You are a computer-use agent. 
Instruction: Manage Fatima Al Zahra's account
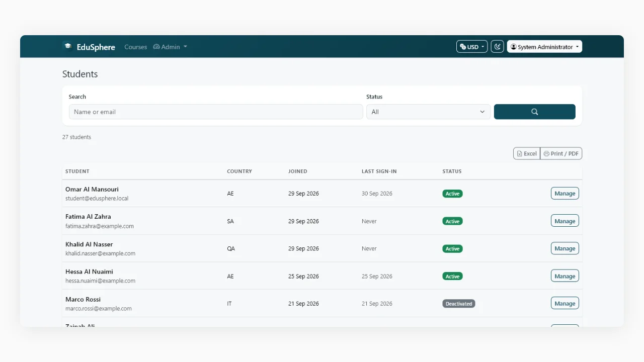click(x=565, y=221)
